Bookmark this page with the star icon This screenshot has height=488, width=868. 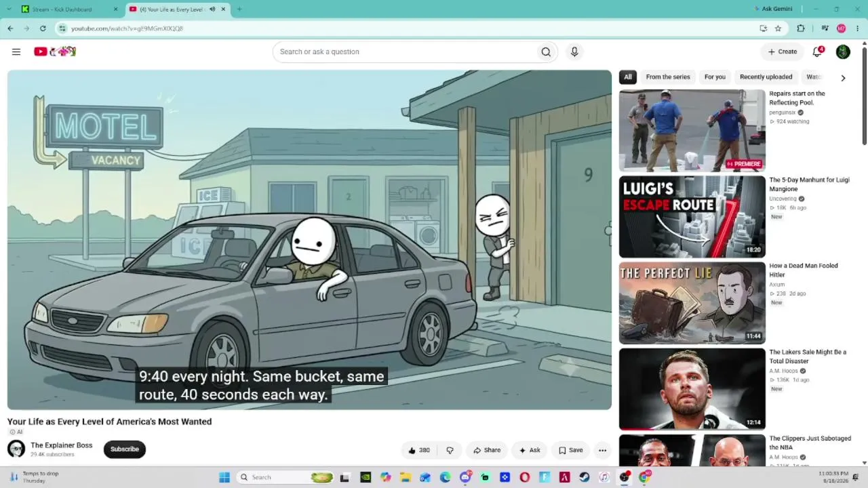(x=778, y=28)
